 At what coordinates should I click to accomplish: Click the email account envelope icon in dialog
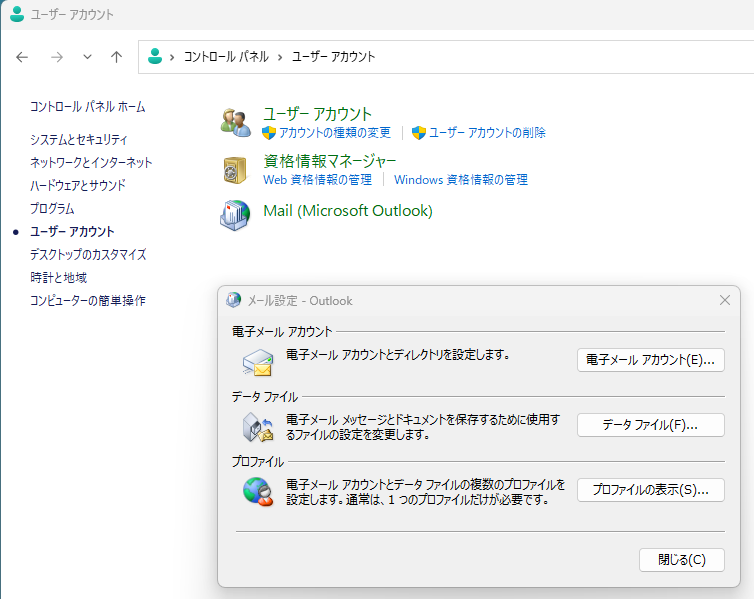pos(258,361)
